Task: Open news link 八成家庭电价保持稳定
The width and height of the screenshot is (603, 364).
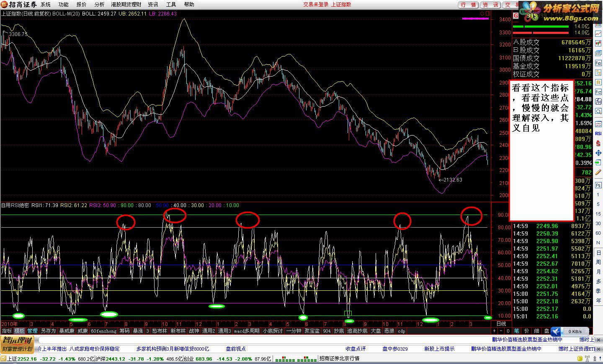Action: click(95, 349)
